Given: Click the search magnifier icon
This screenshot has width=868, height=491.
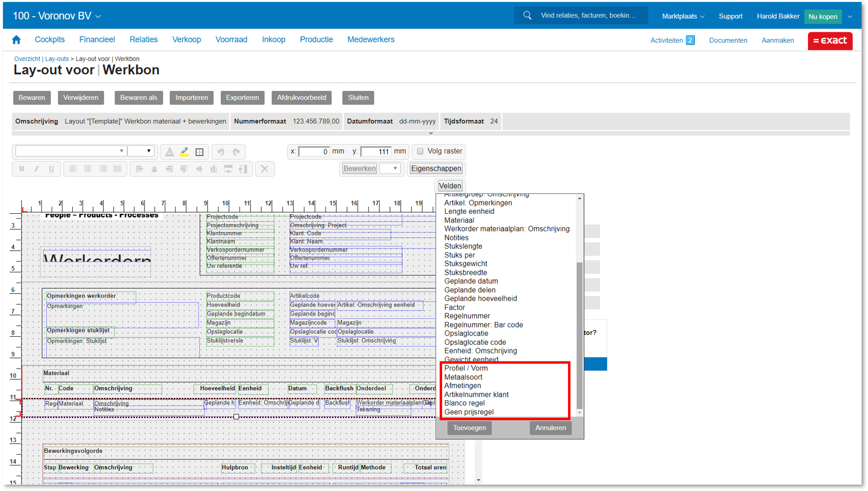Looking at the screenshot, I should click(527, 16).
